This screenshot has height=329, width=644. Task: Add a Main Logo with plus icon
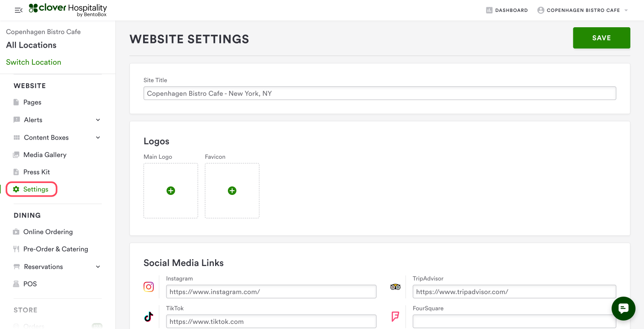pyautogui.click(x=171, y=191)
